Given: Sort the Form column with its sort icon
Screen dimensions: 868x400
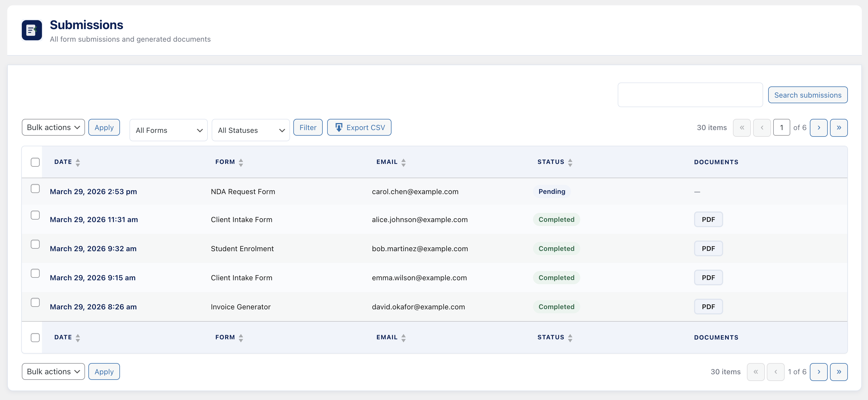Looking at the screenshot, I should [x=241, y=162].
